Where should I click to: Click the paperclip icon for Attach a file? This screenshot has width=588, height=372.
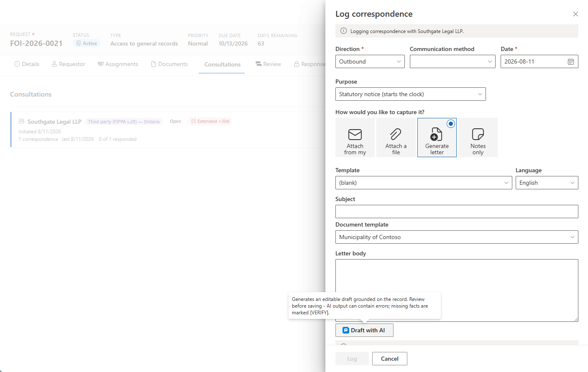[x=396, y=134]
